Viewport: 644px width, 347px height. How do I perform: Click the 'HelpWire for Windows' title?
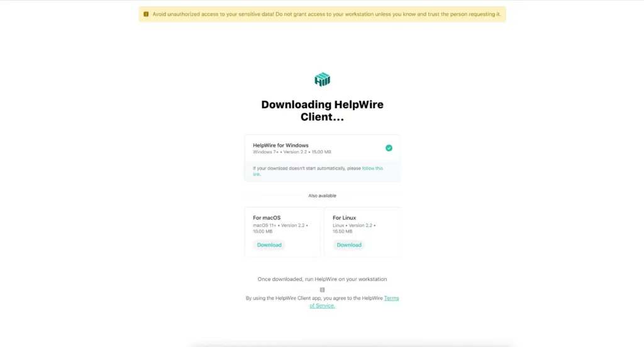pyautogui.click(x=280, y=145)
